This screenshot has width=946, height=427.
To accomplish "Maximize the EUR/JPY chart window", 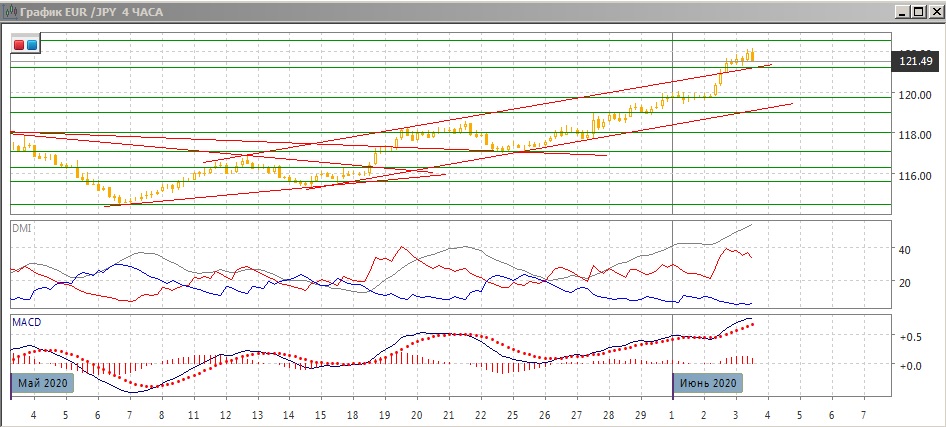I will tap(918, 11).
